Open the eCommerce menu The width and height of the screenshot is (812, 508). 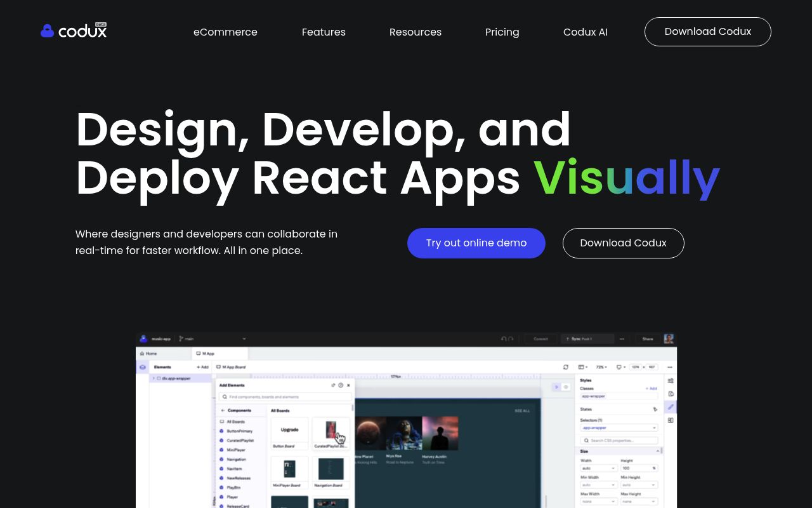[x=225, y=32]
